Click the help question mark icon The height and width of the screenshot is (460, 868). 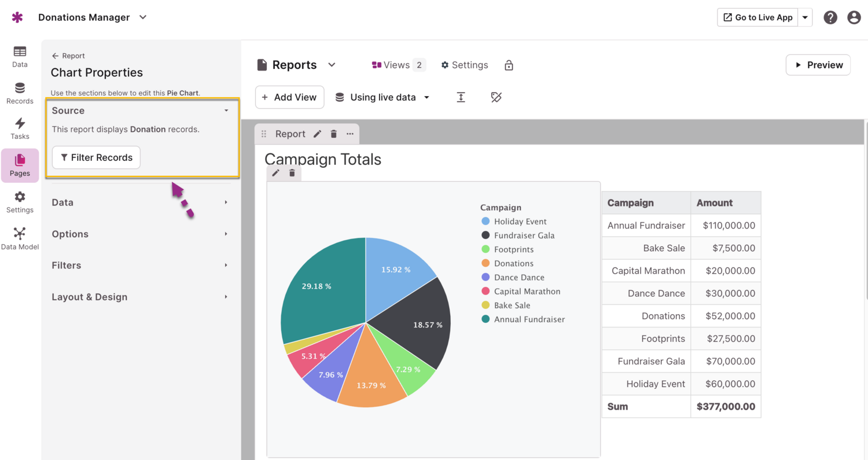[x=830, y=17]
